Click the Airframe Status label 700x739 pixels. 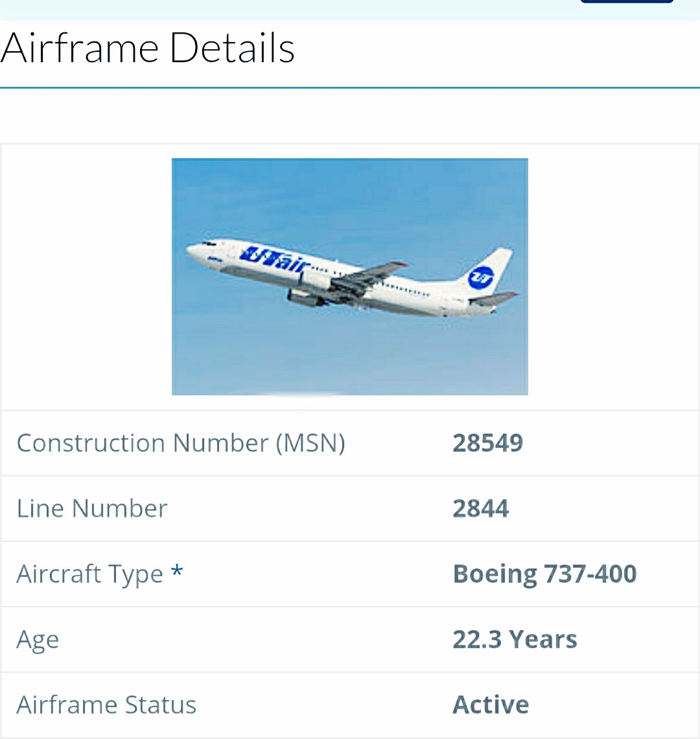[106, 705]
